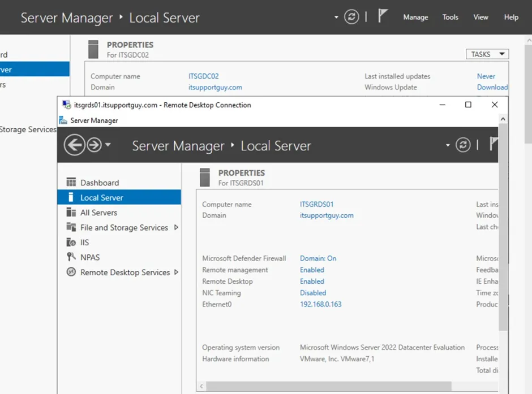This screenshot has width=532, height=394.
Task: Click the Dashboard icon in sidebar
Action: pos(71,183)
